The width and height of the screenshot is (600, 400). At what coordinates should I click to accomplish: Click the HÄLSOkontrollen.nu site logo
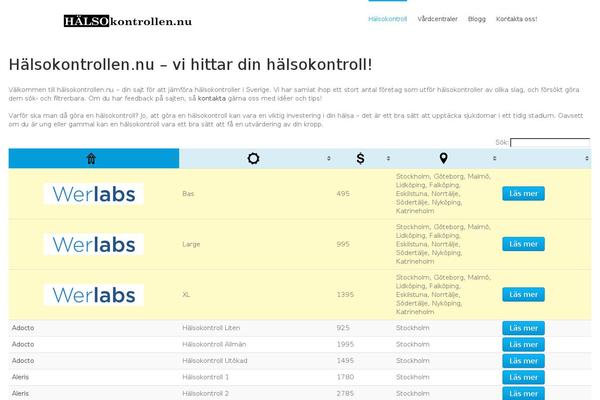pos(128,21)
